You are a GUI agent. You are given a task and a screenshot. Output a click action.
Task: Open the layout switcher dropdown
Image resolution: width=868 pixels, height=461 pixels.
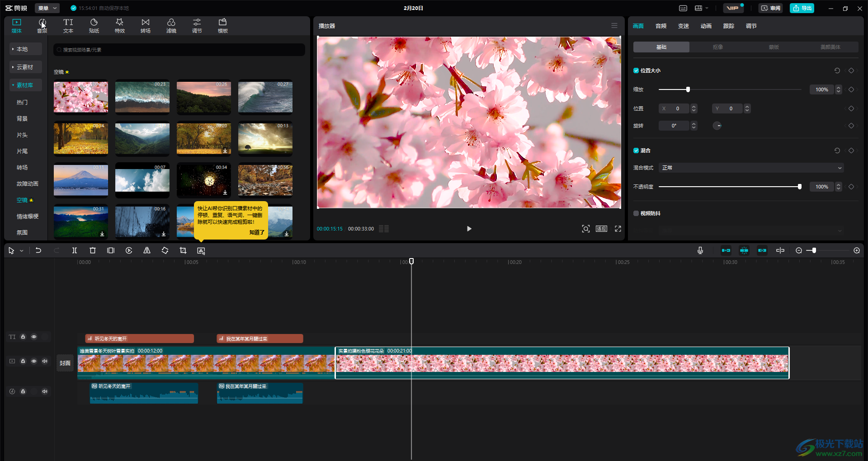tap(702, 8)
